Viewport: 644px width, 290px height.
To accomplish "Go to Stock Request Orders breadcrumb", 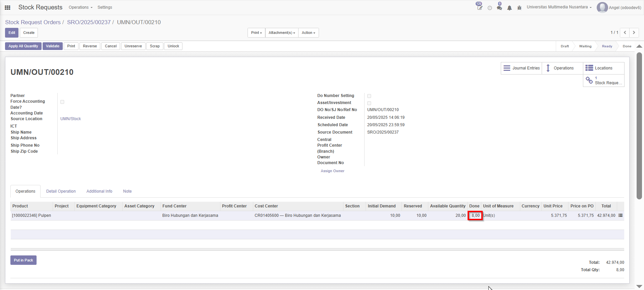I will [33, 22].
